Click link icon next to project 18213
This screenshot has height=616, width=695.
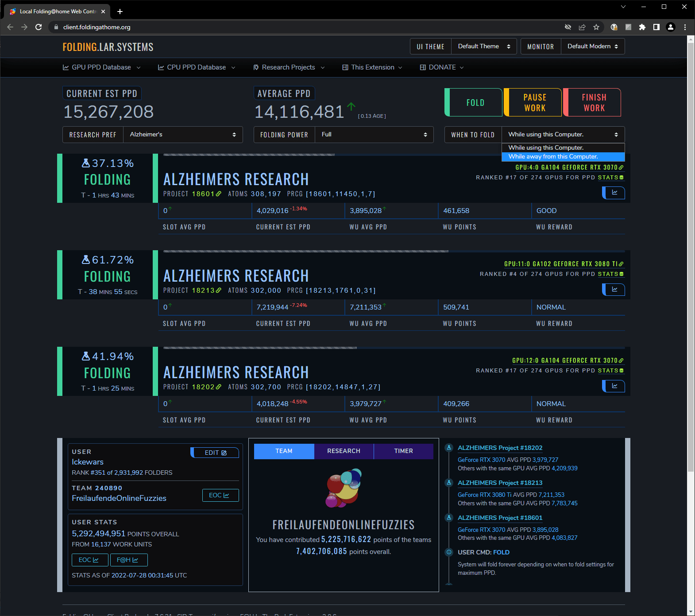(219, 291)
